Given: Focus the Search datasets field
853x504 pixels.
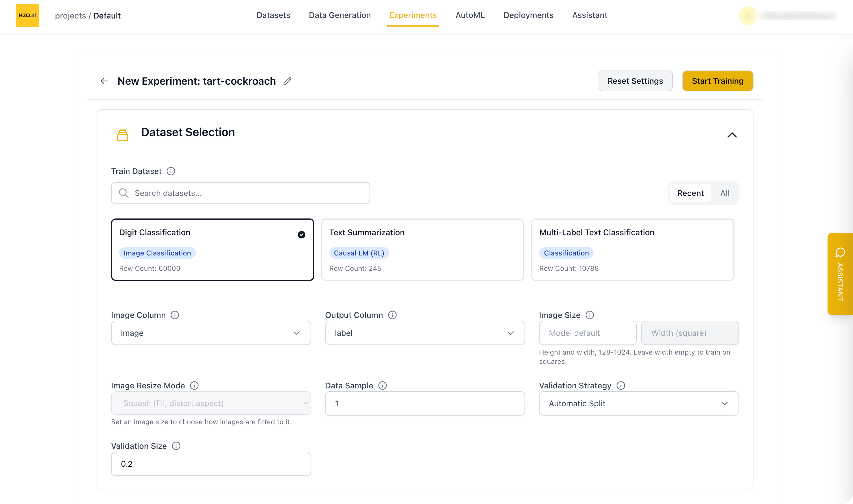Looking at the screenshot, I should pyautogui.click(x=241, y=193).
